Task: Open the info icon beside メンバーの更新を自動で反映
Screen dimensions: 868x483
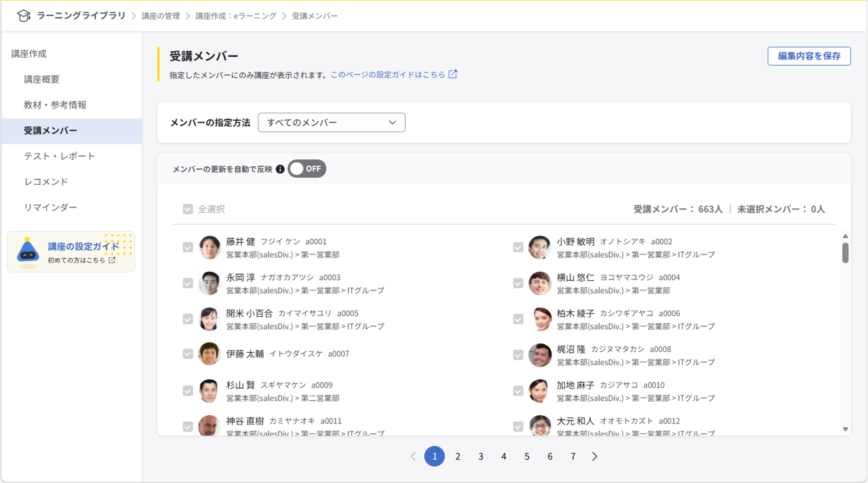Action: click(x=280, y=169)
